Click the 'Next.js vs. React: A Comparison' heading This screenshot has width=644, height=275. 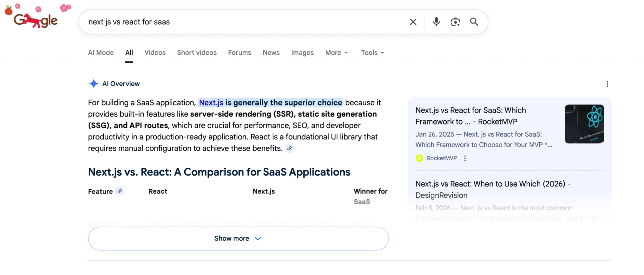click(x=219, y=172)
